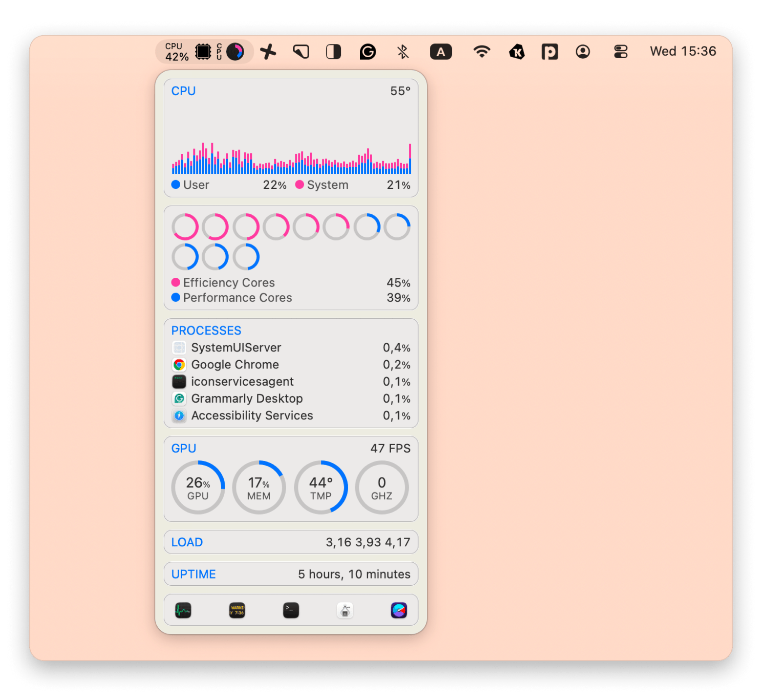Click the Grammarly Desktop process icon
The image size is (762, 700).
click(x=179, y=398)
